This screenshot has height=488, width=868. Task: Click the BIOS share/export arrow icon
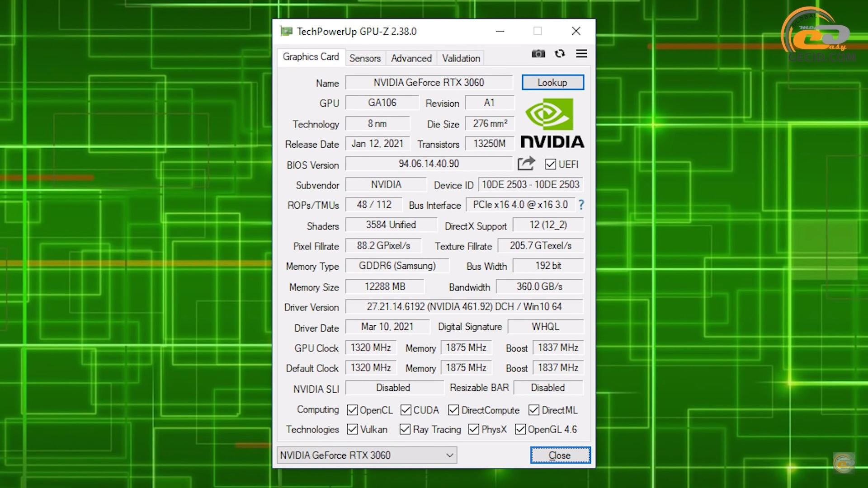point(526,164)
